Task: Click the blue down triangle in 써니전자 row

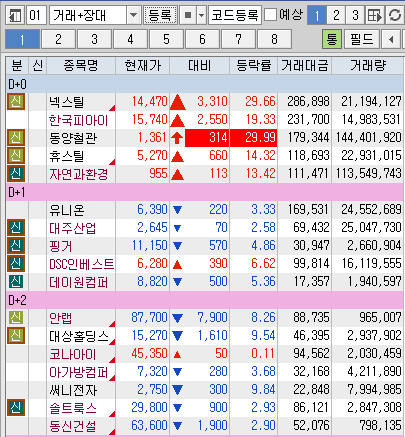Action: pos(177,389)
